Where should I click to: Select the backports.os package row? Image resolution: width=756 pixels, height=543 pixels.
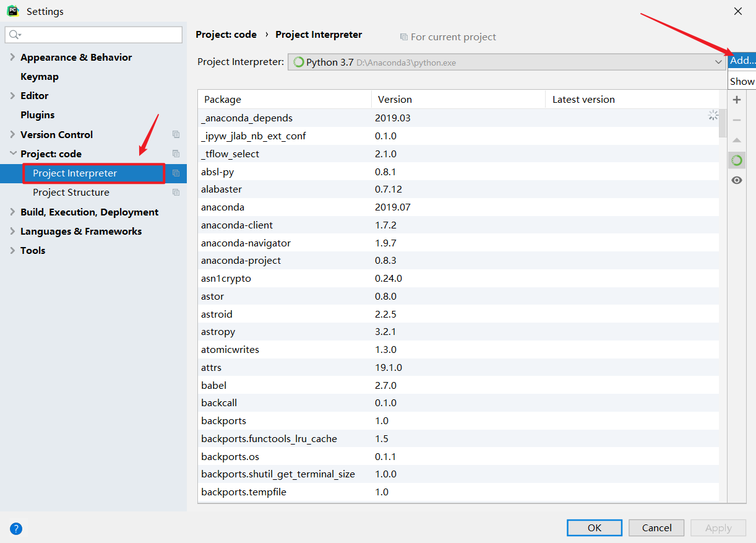[458, 456]
